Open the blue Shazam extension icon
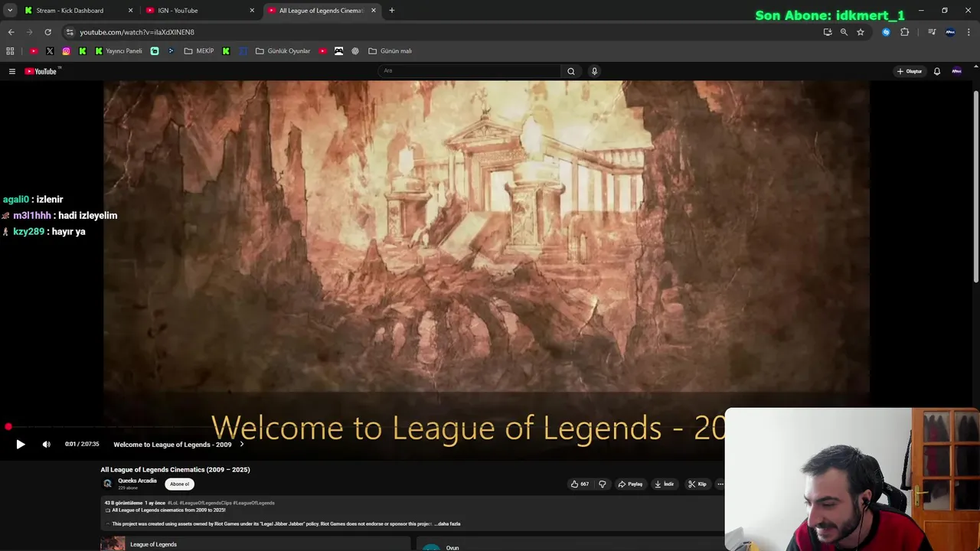 click(x=886, y=32)
